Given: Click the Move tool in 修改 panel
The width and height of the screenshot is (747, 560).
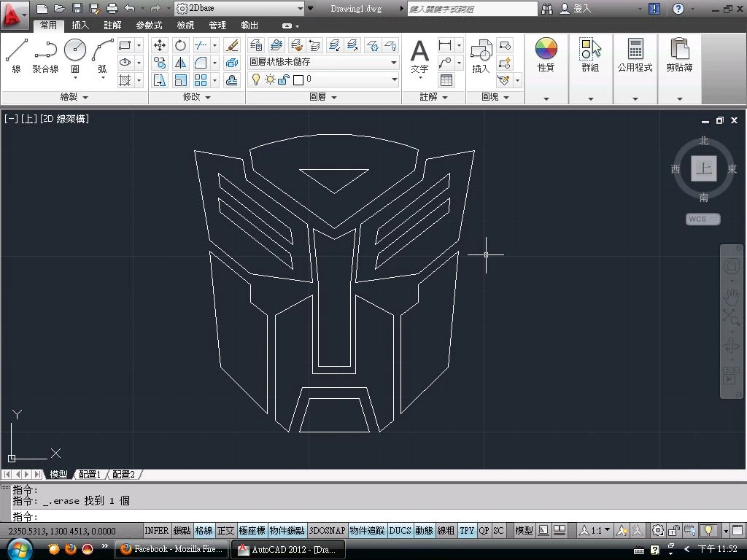Looking at the screenshot, I should pyautogui.click(x=160, y=45).
